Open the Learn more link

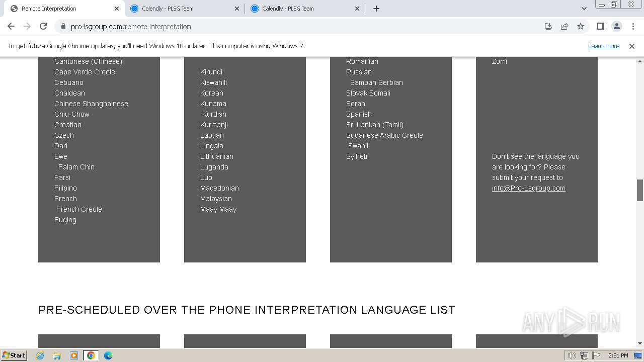click(604, 46)
